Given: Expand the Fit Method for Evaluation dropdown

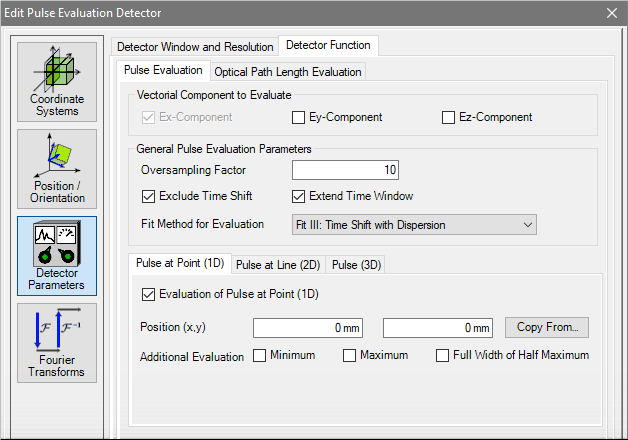Looking at the screenshot, I should click(414, 225).
